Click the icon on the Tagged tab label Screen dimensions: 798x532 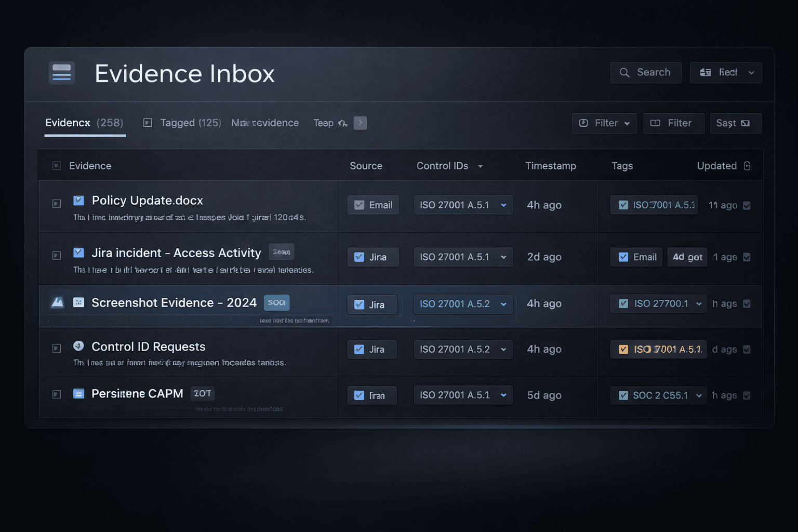(148, 123)
